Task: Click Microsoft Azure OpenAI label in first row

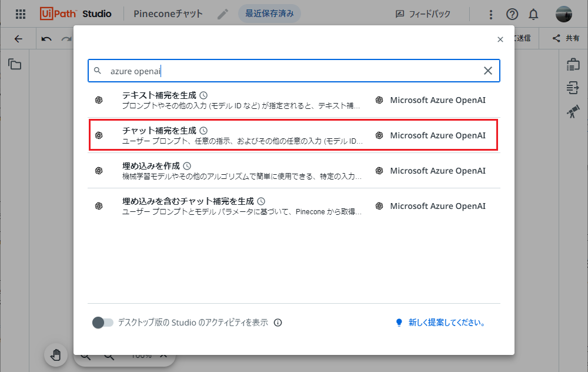Action: click(x=437, y=100)
